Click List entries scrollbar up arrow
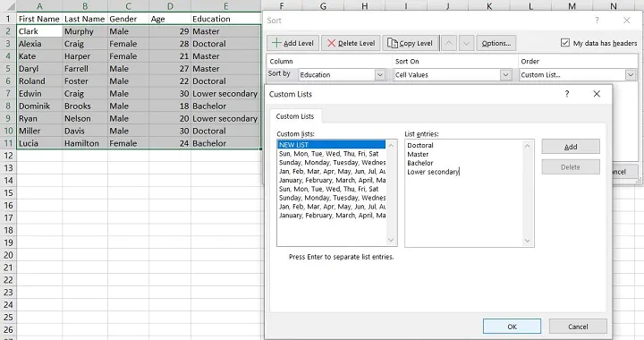Screen dimensions: 644x340 tap(528, 146)
